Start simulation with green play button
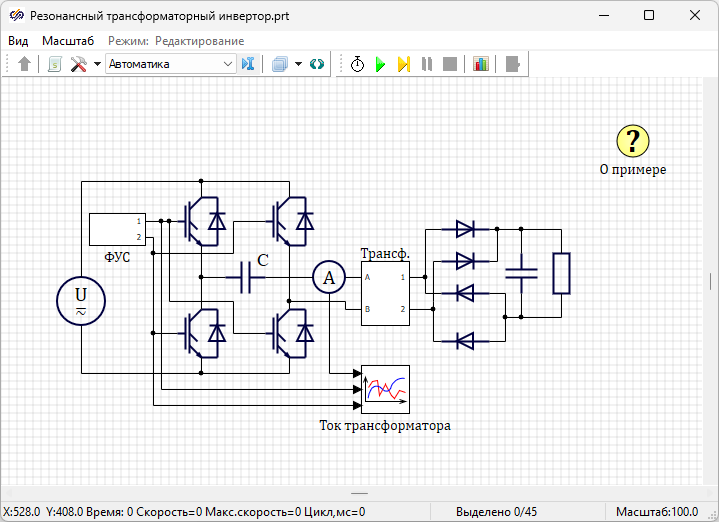 pos(381,64)
